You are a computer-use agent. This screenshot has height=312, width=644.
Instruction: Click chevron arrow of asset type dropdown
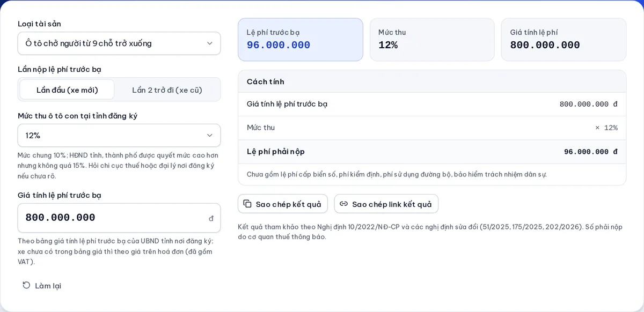210,43
